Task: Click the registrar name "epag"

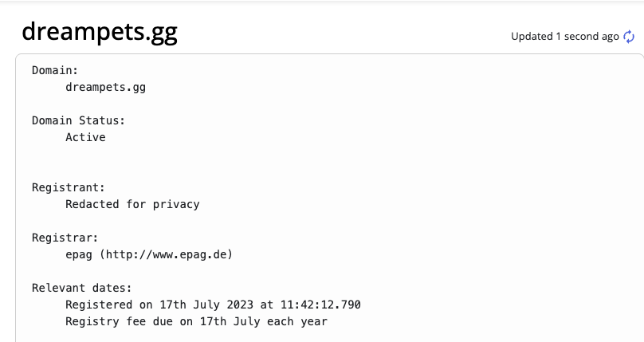Action: [x=79, y=254]
